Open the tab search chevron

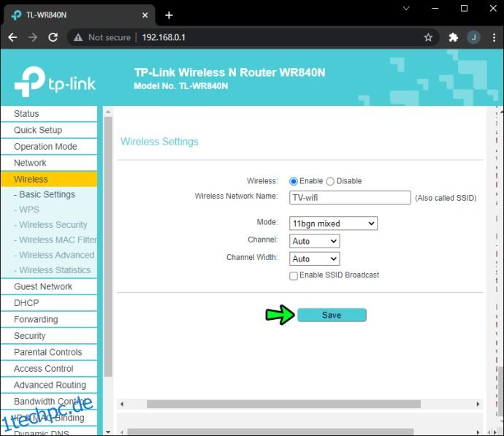pyautogui.click(x=406, y=8)
